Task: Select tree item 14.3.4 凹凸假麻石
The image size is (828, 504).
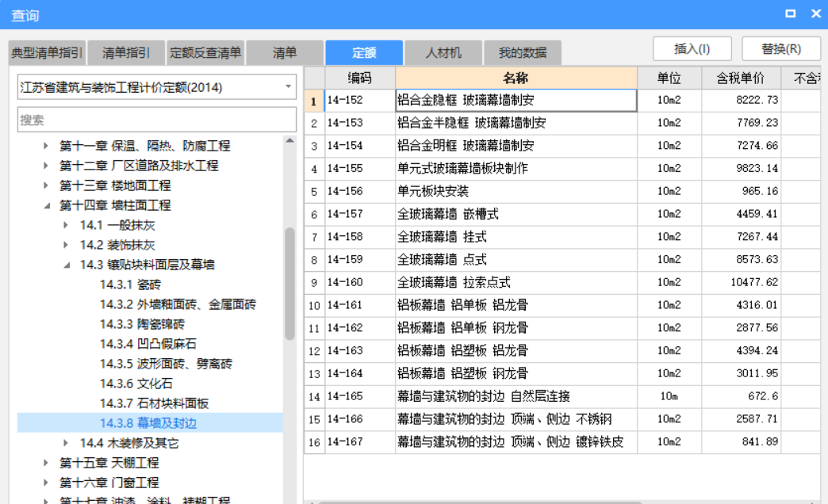Action: tap(148, 344)
